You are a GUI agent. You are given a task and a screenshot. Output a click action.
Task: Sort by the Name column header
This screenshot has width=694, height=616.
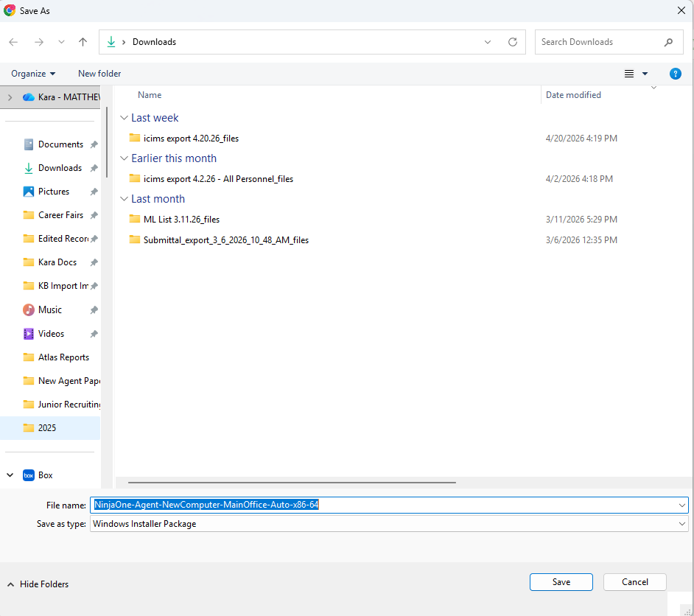[150, 95]
